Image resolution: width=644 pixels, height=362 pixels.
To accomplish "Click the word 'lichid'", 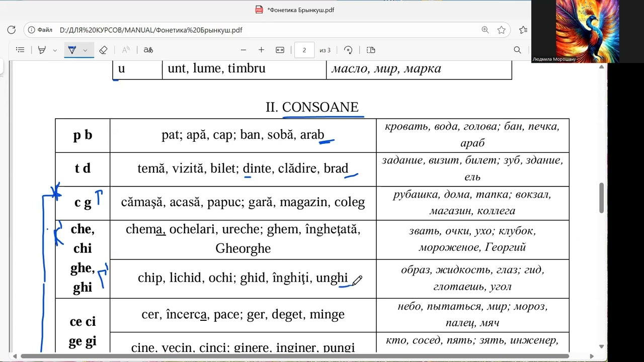I will [185, 278].
